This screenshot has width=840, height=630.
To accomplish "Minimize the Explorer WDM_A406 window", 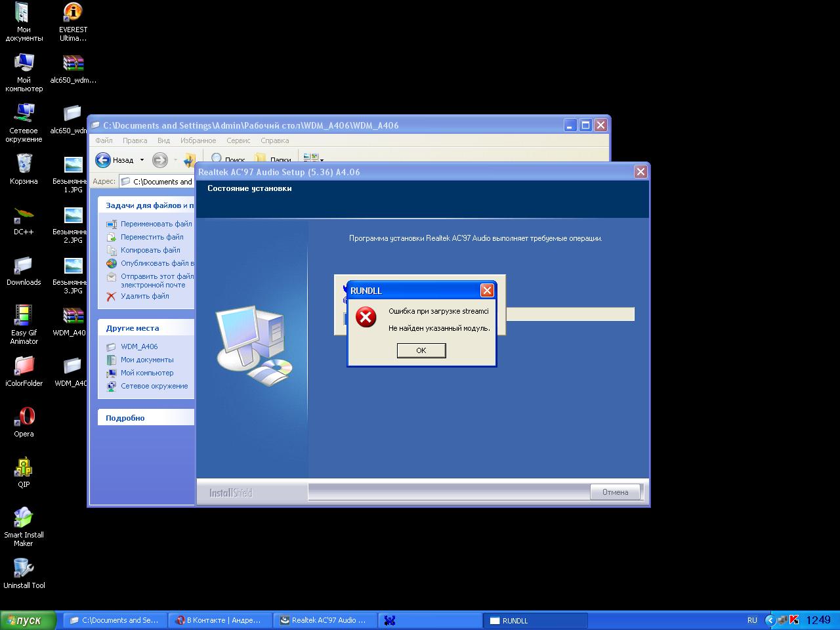I will (x=570, y=125).
